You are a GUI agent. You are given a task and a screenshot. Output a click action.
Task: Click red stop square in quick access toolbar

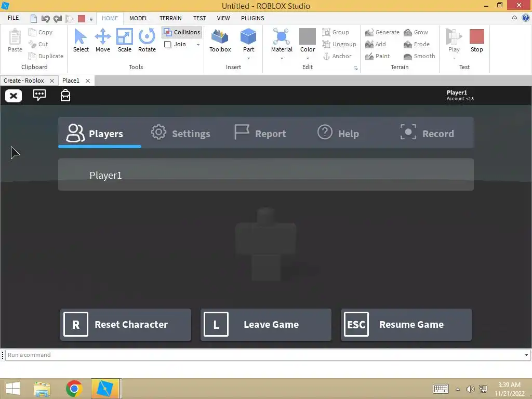(82, 19)
